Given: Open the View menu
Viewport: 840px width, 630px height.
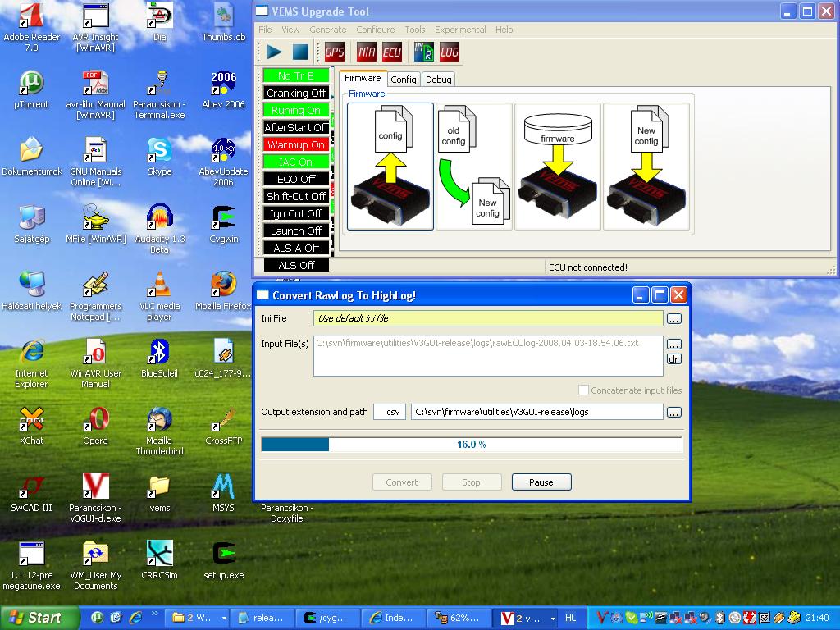Looking at the screenshot, I should point(290,30).
